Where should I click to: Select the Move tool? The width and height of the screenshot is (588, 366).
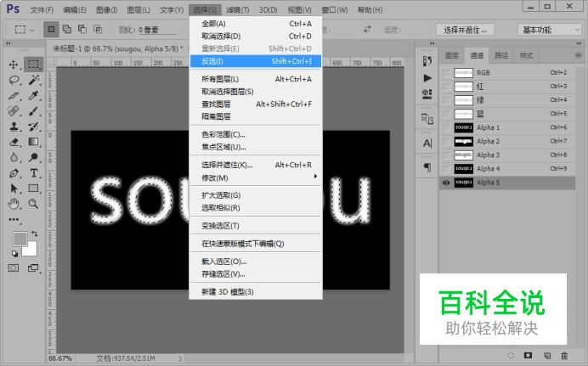tap(14, 65)
